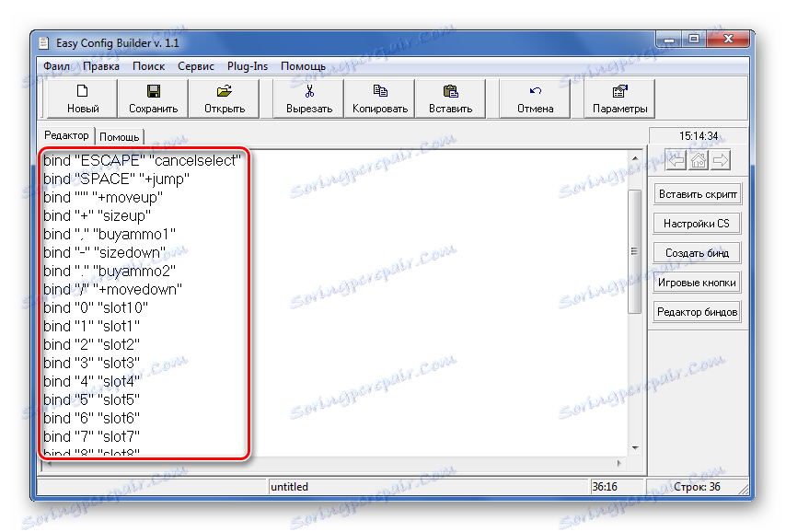Image resolution: width=786 pixels, height=532 pixels.
Task: Click the line bind "SPACE" "+jump"
Action: coord(116,179)
